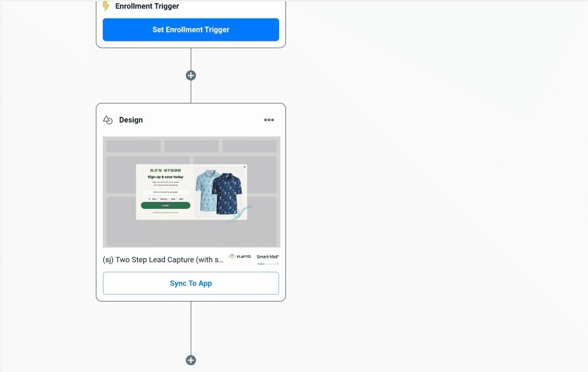Click the shirts image in design preview
588x372 pixels.
point(219,192)
